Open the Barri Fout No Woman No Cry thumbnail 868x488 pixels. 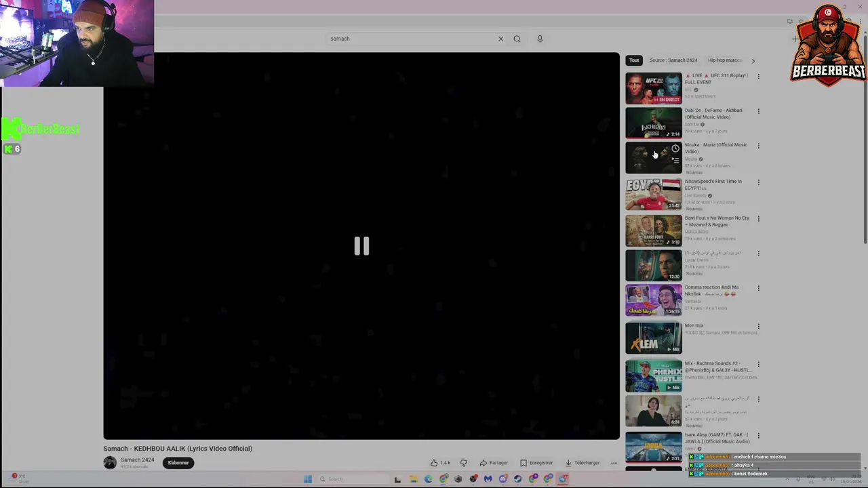[x=653, y=230]
